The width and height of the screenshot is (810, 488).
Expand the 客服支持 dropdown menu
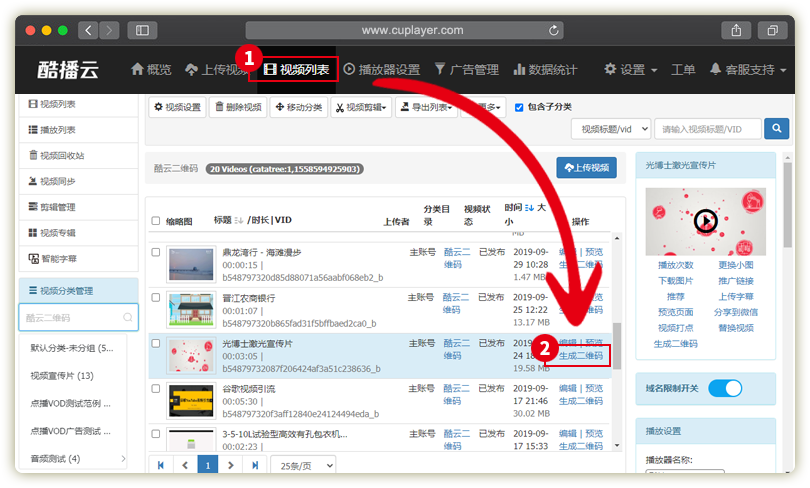pos(747,69)
